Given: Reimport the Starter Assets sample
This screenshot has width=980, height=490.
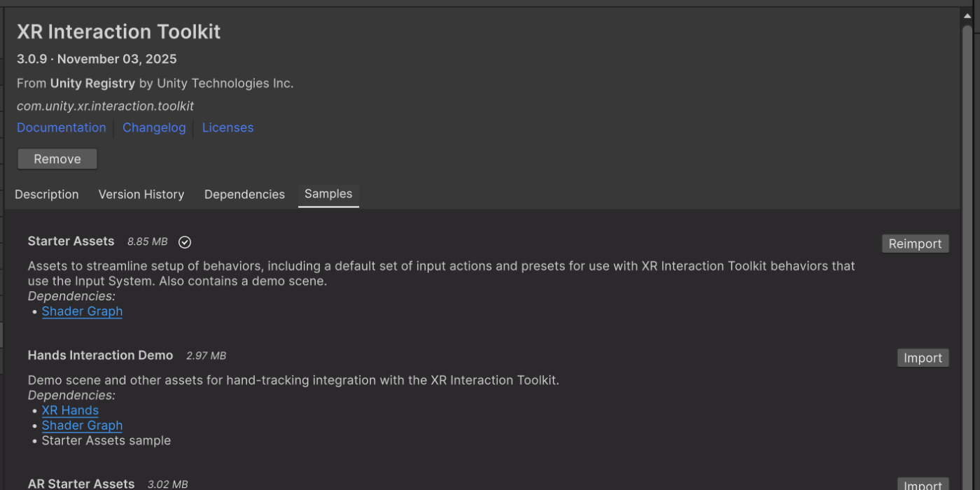Looking at the screenshot, I should point(915,244).
